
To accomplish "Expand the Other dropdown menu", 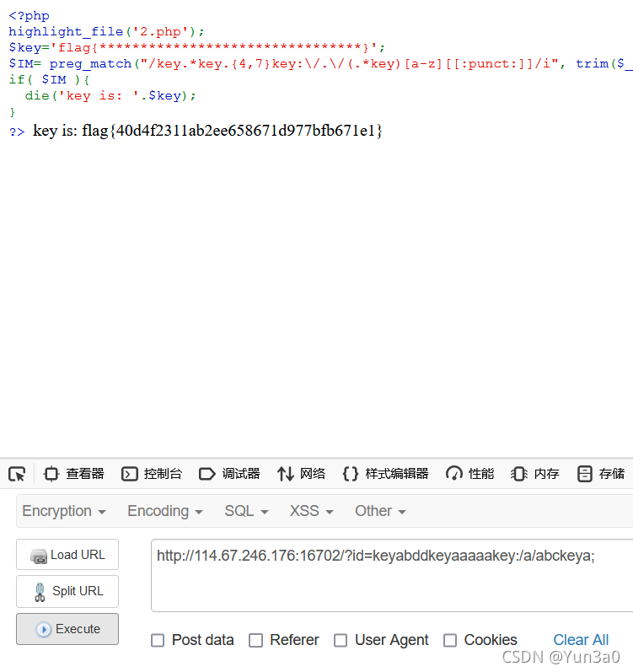I will coord(380,511).
